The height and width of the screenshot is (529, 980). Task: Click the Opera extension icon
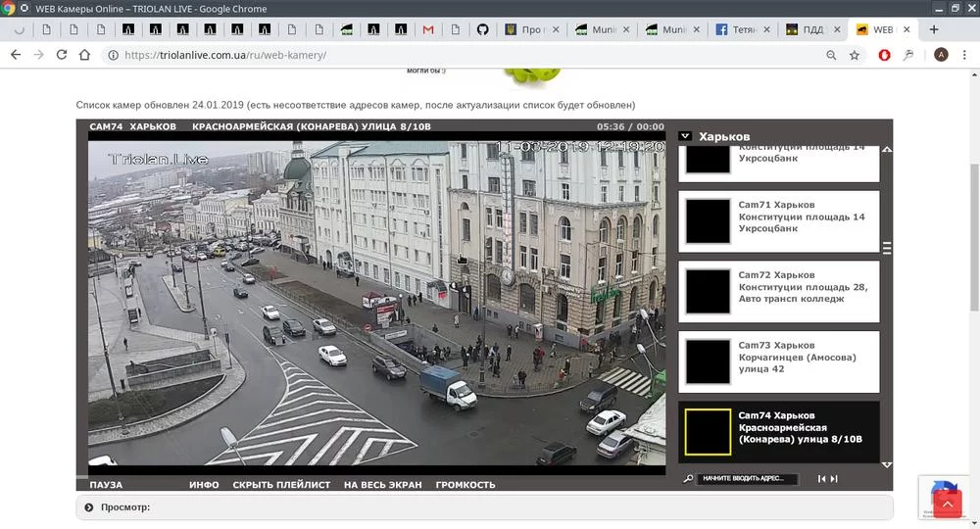pos(884,55)
